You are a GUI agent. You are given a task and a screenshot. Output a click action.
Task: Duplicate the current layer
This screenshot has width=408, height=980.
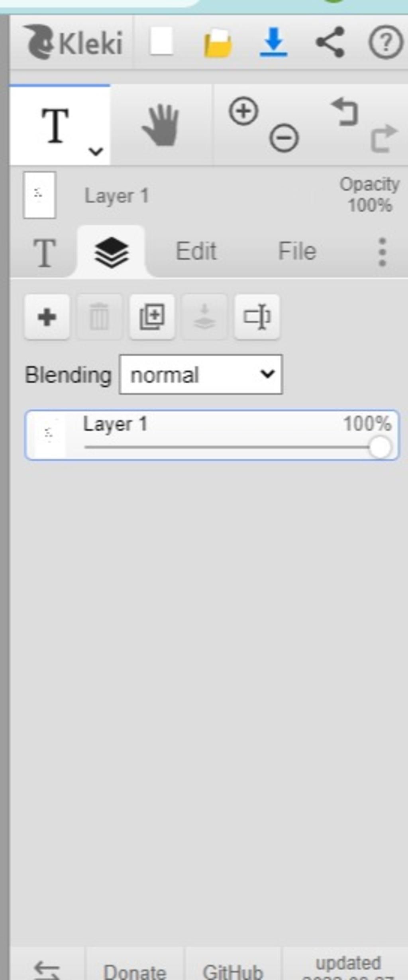tap(152, 317)
